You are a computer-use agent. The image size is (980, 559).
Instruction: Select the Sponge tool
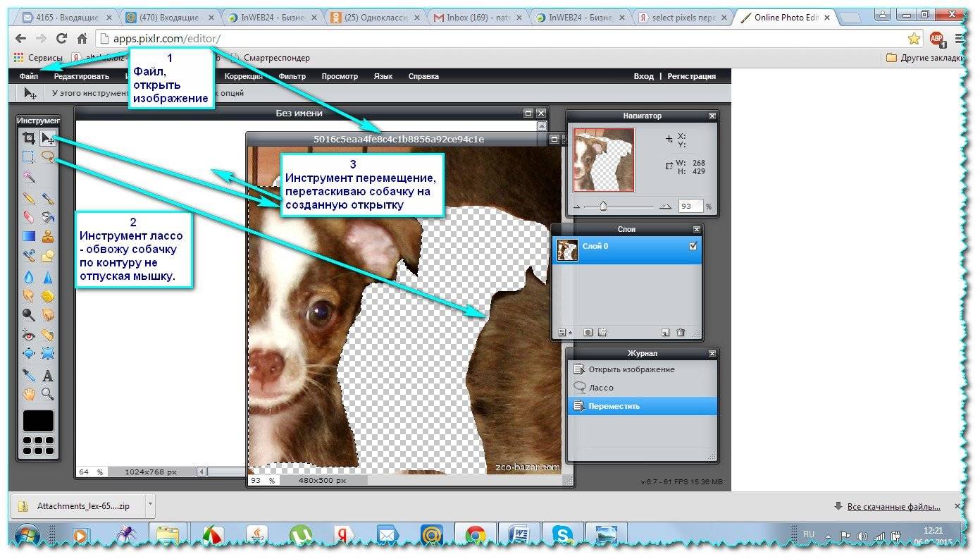pyautogui.click(x=47, y=296)
